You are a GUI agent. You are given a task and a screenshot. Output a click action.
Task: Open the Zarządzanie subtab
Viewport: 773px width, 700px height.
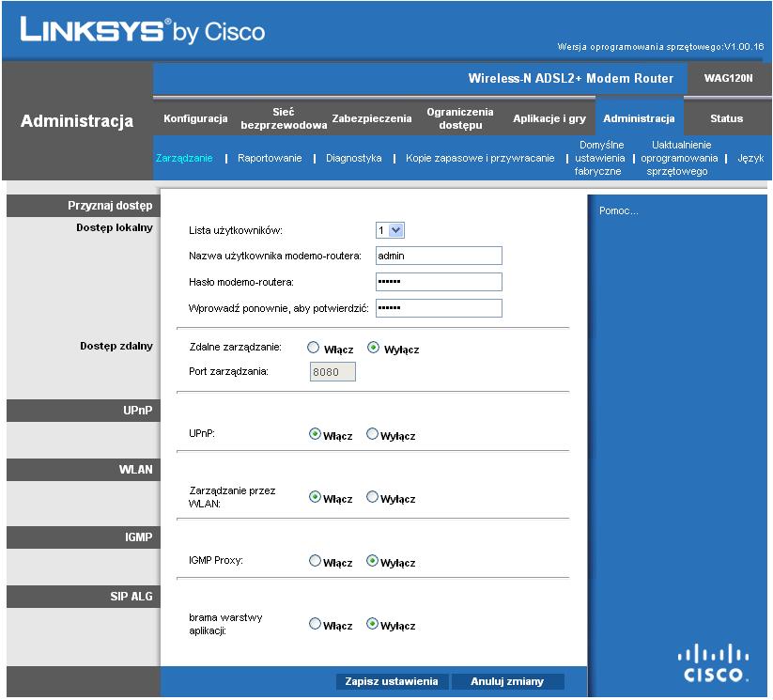point(184,158)
